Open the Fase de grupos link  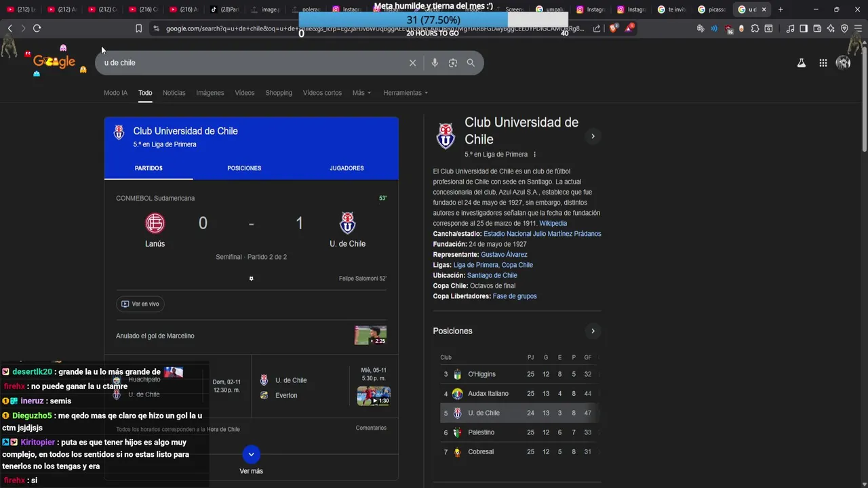515,296
